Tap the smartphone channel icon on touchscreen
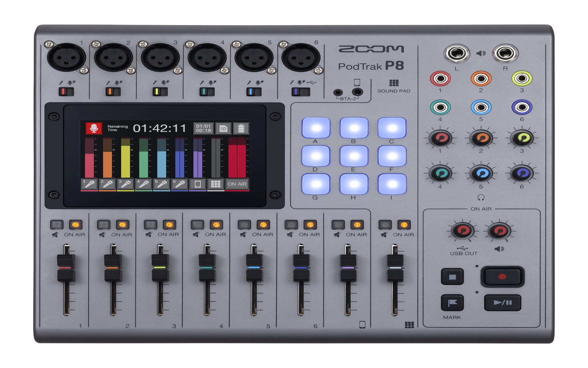Image resolution: width=588 pixels, height=368 pixels. (x=198, y=184)
